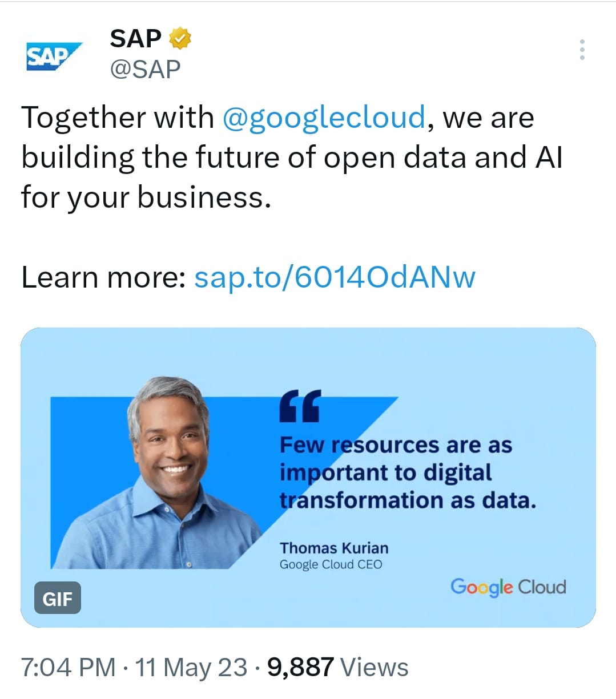Tap the blue quotation mark icon
The height and width of the screenshot is (699, 616).
coord(300,406)
